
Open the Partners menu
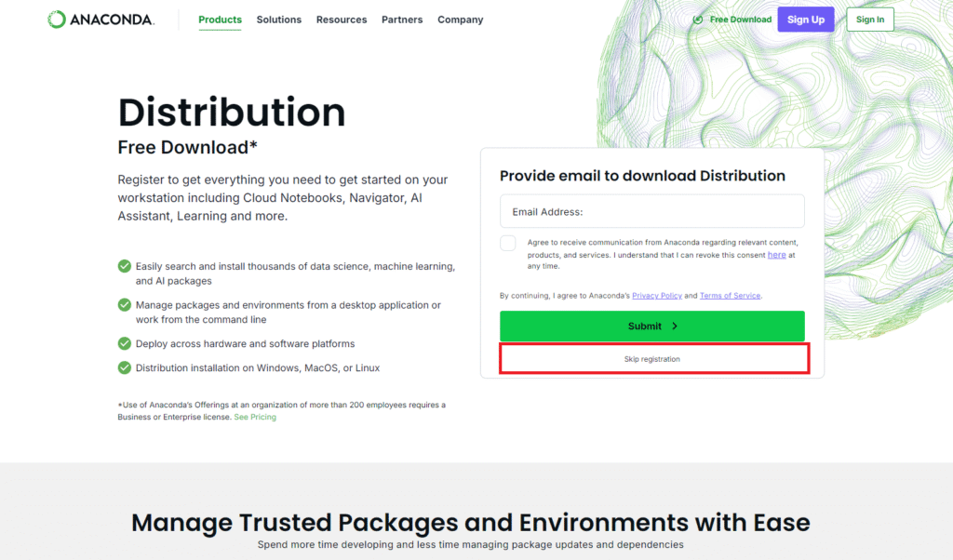coord(402,20)
